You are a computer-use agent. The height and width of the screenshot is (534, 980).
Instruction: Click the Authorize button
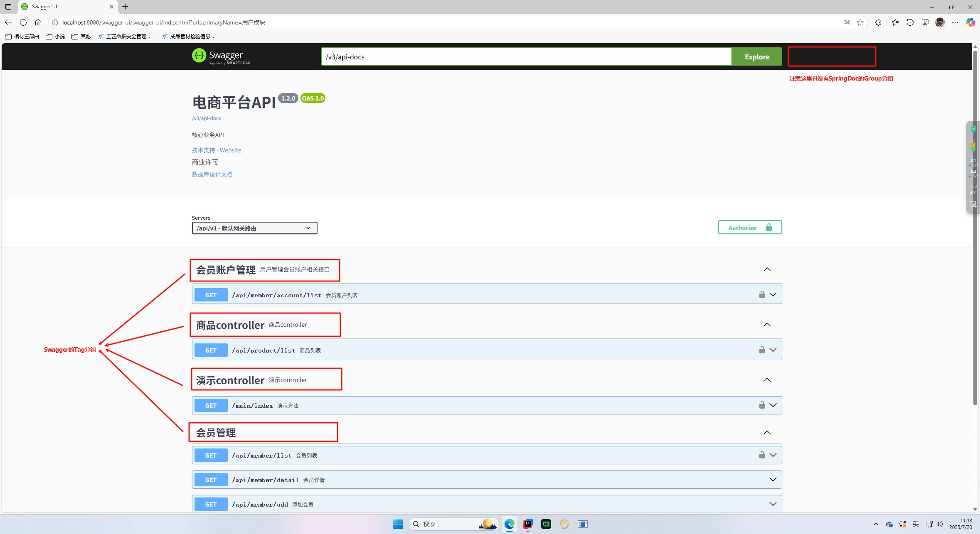point(750,228)
